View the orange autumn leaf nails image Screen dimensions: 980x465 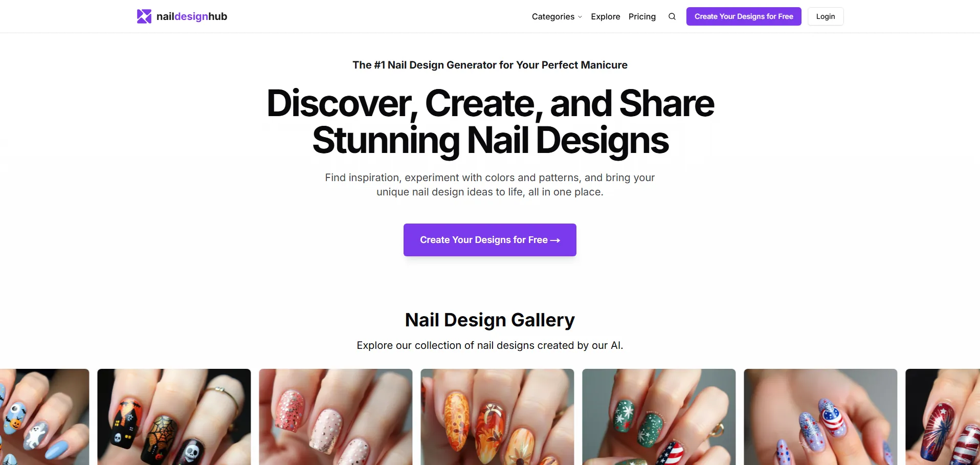click(x=497, y=417)
